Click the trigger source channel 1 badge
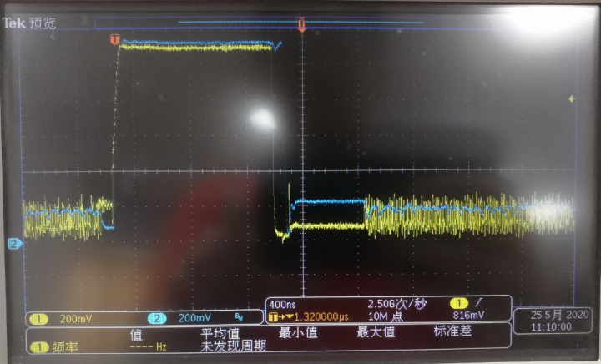 [x=459, y=303]
